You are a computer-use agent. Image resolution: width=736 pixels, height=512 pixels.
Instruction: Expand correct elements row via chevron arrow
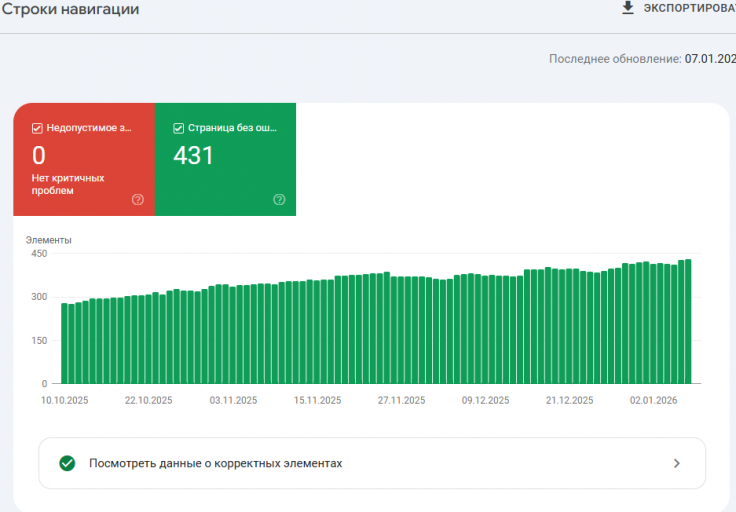[x=676, y=463]
